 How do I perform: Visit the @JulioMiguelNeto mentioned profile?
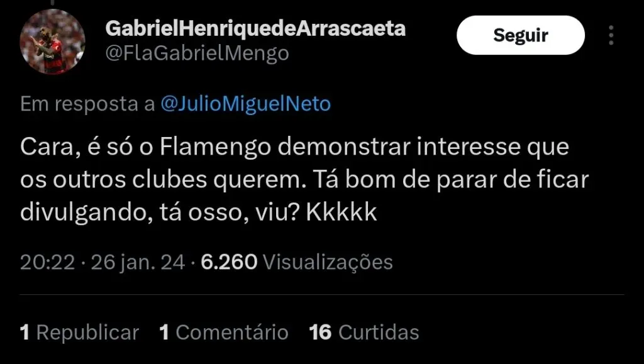[x=246, y=104]
